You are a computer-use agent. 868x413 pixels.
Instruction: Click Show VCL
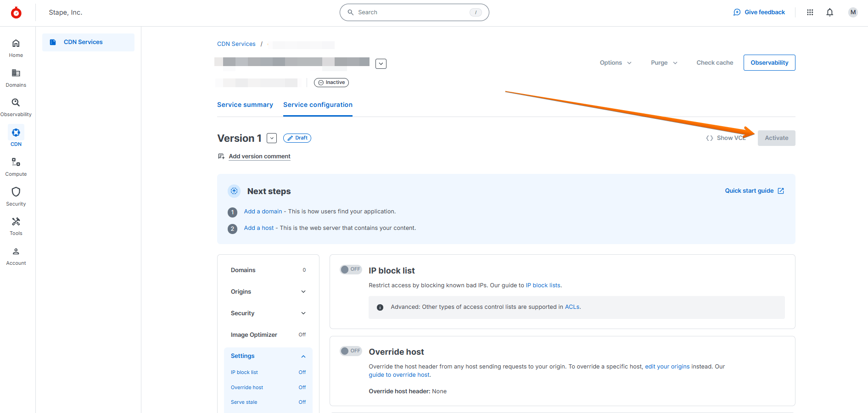(x=726, y=138)
